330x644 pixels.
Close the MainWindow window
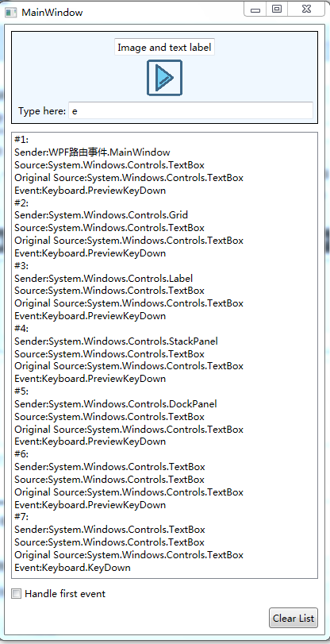306,10
